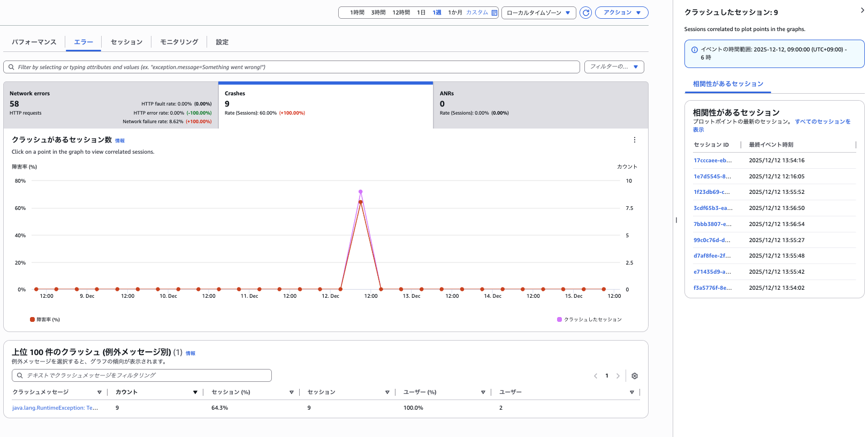Sort by the ユーザー column arrow

point(632,393)
